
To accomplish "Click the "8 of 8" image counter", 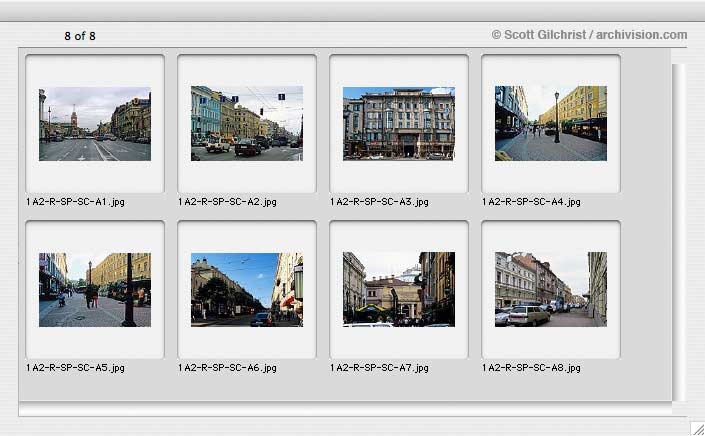I will click(80, 36).
